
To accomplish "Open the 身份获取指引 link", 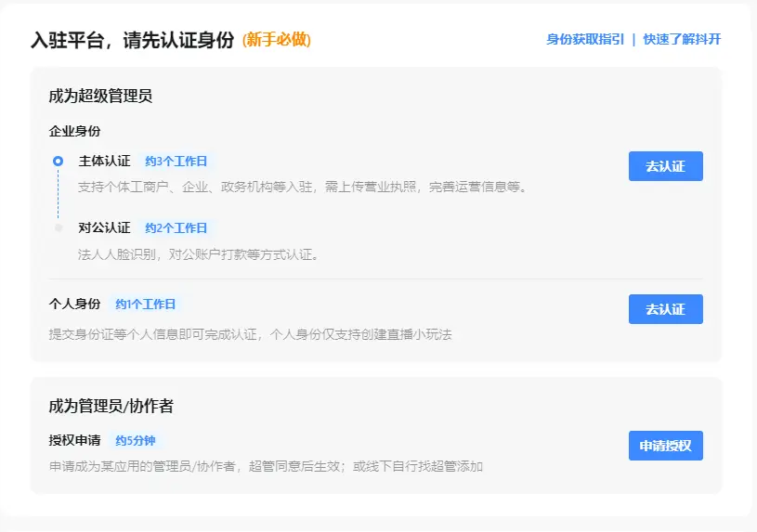I will [x=585, y=40].
